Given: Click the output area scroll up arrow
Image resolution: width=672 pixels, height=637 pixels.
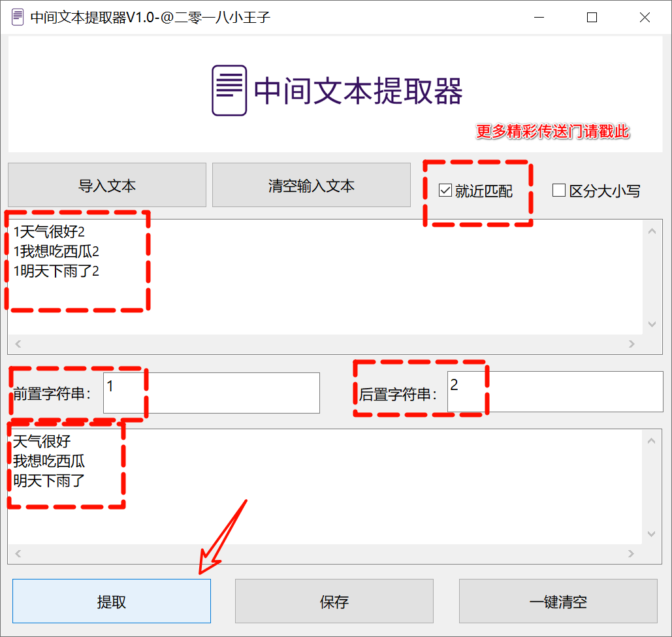Looking at the screenshot, I should click(652, 440).
